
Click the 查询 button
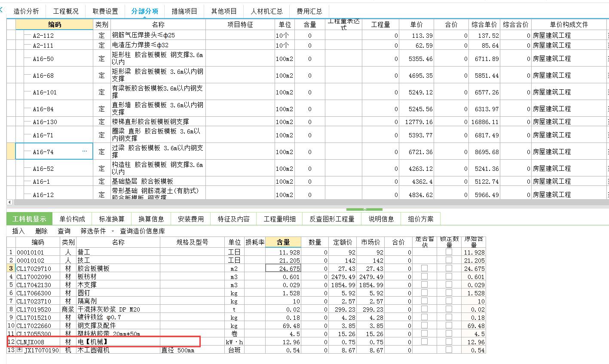64,231
